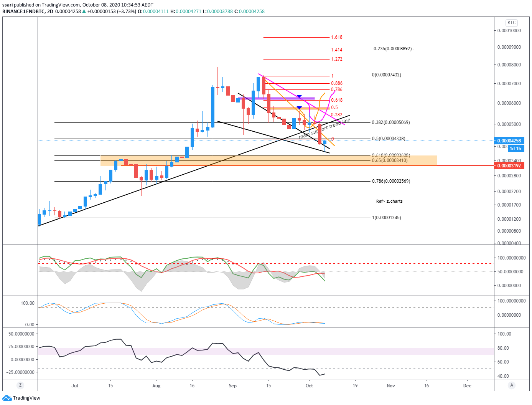Click the Fib label 1(0.00001245)
The height and width of the screenshot is (405, 532).
tap(386, 218)
